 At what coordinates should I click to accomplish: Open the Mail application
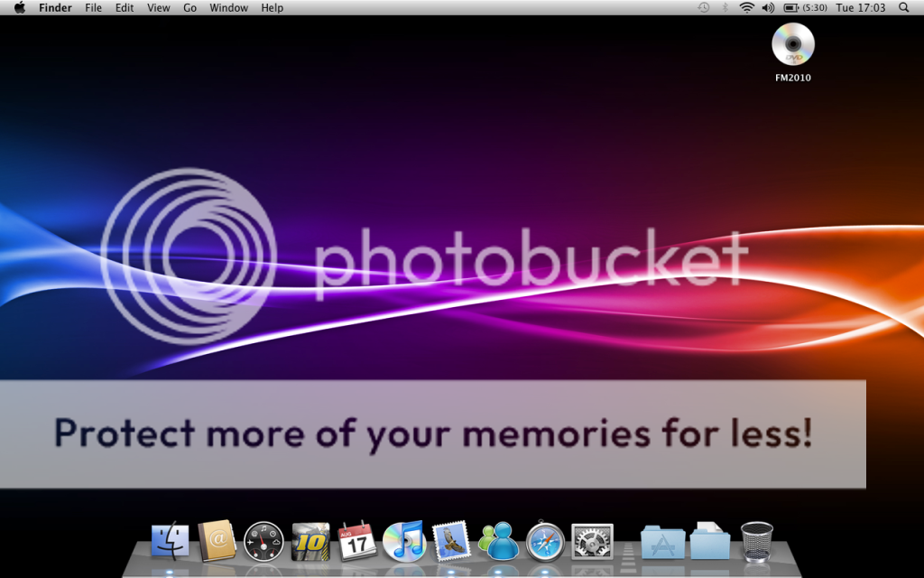(451, 542)
